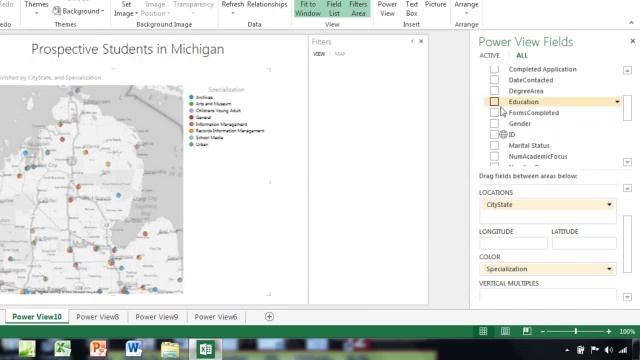This screenshot has width=640, height=360.
Task: Open the CityState dropdown in Locations
Action: [609, 204]
